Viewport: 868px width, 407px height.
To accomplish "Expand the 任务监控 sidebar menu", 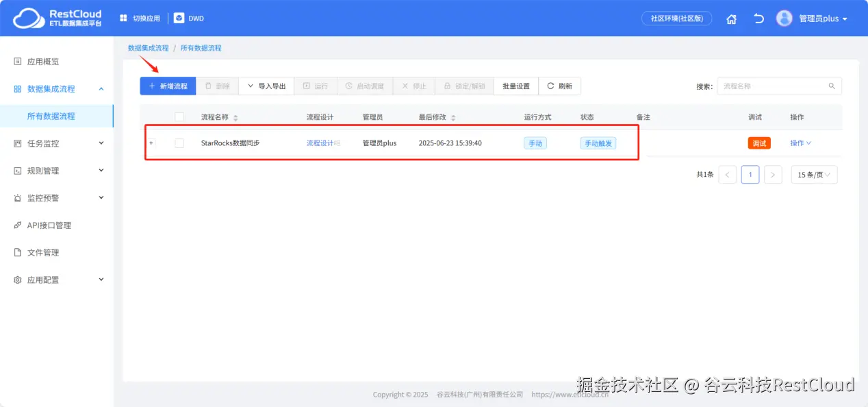I will tap(101, 143).
